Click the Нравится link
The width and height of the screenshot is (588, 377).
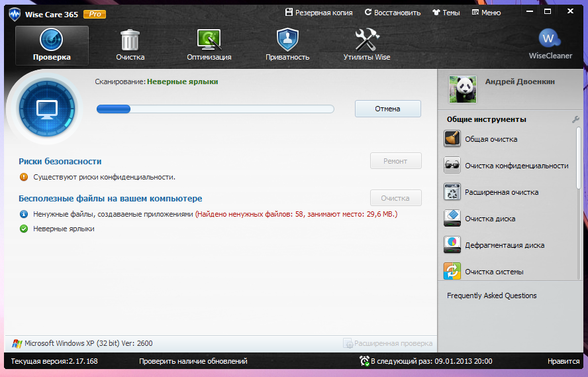(563, 361)
